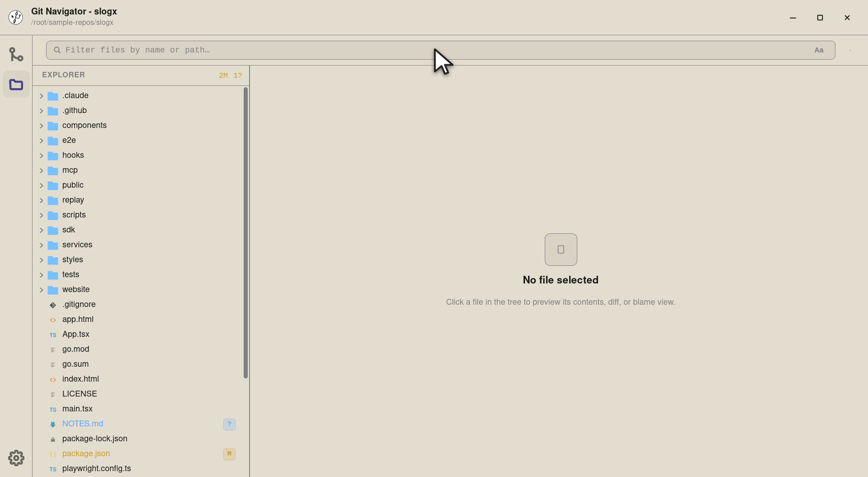Select the .gitignore file
Screen dimensions: 868x477
(x=79, y=304)
